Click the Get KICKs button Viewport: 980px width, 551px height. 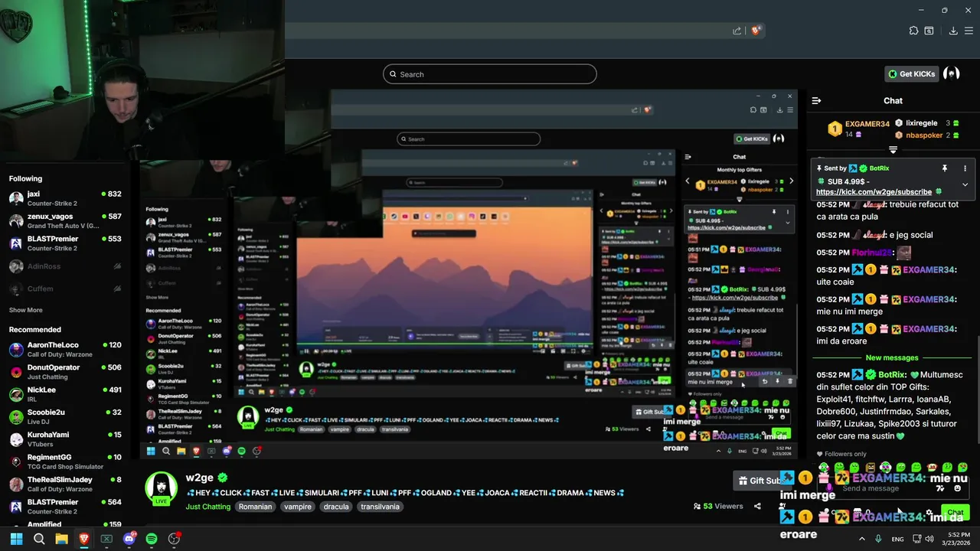(x=912, y=74)
